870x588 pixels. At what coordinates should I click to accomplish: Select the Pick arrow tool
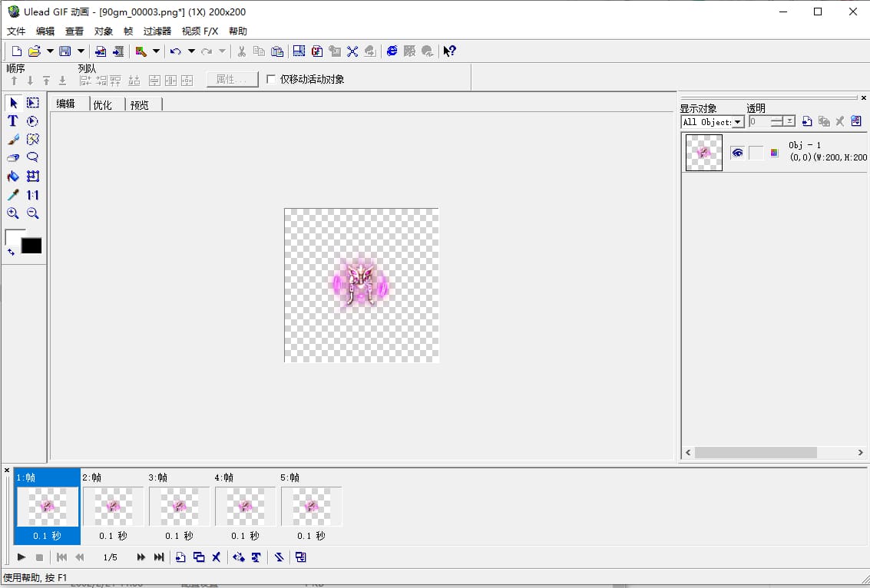click(x=14, y=103)
